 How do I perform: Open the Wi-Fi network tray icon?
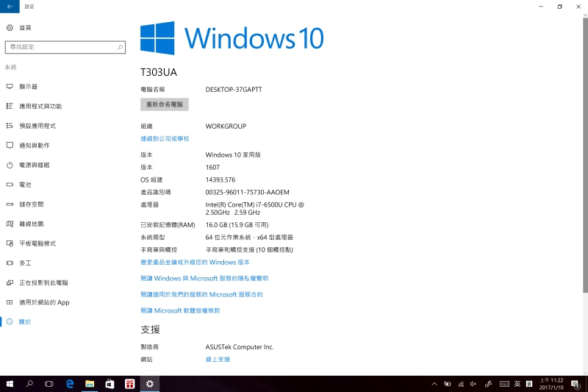(461, 384)
